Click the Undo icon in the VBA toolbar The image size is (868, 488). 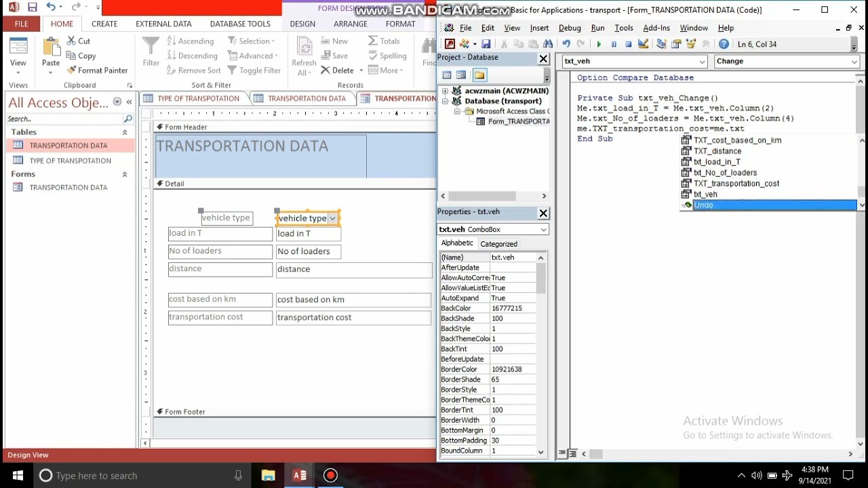click(566, 44)
